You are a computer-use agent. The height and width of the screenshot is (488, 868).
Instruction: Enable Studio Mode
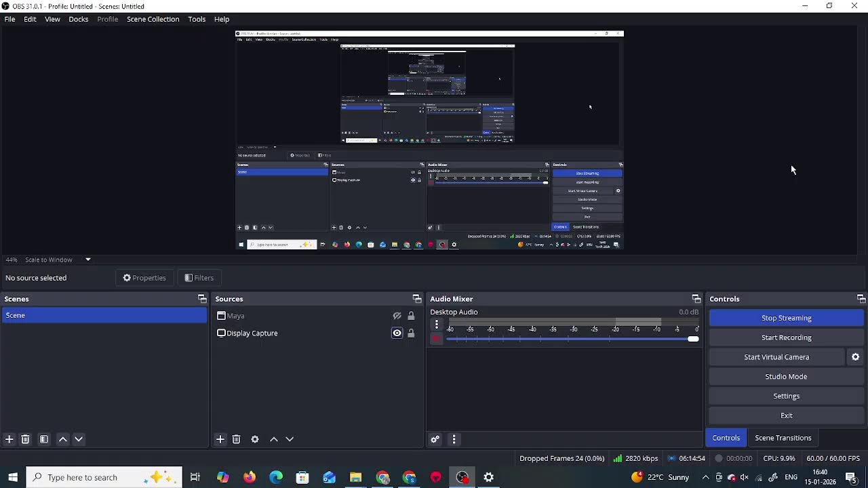(787, 377)
